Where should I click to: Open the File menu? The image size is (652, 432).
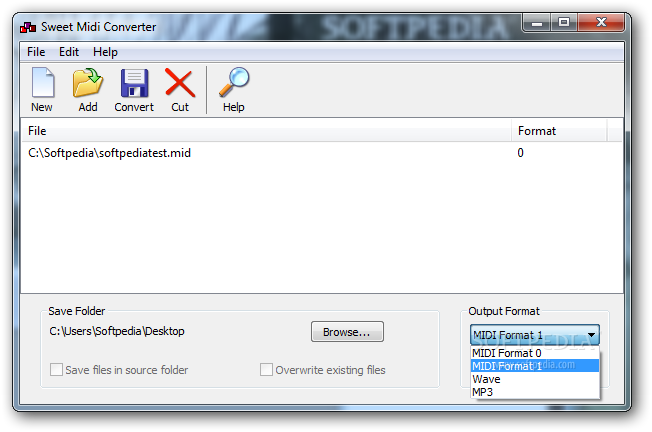click(x=36, y=52)
